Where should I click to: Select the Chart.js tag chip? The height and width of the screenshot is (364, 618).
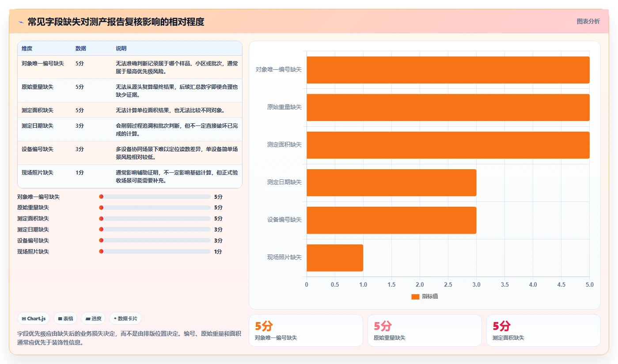point(34,318)
